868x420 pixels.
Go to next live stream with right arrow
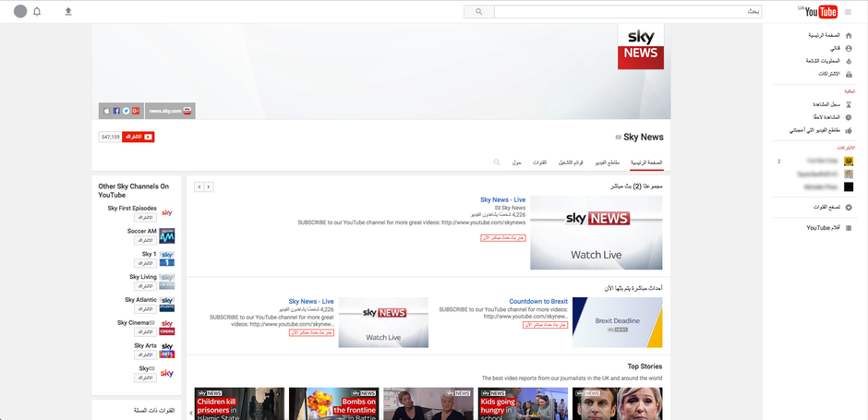click(x=209, y=187)
